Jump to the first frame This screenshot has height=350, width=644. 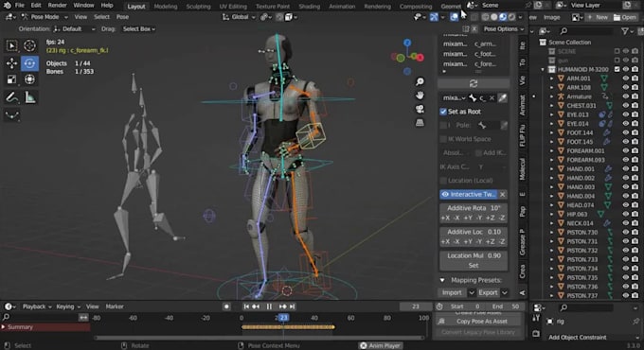tap(246, 306)
